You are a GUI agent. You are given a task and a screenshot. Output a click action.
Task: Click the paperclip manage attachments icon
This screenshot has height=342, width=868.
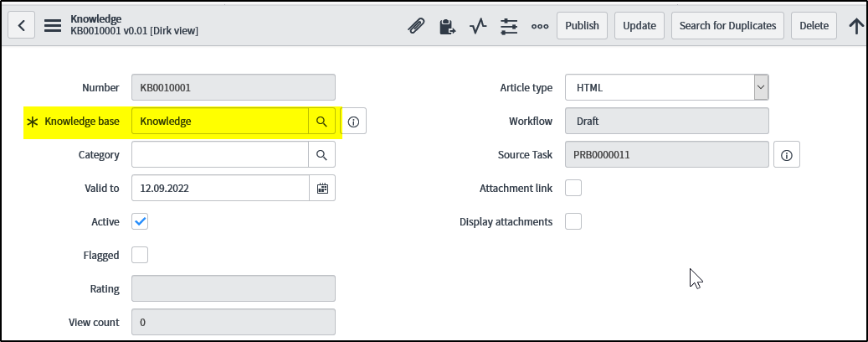(416, 25)
